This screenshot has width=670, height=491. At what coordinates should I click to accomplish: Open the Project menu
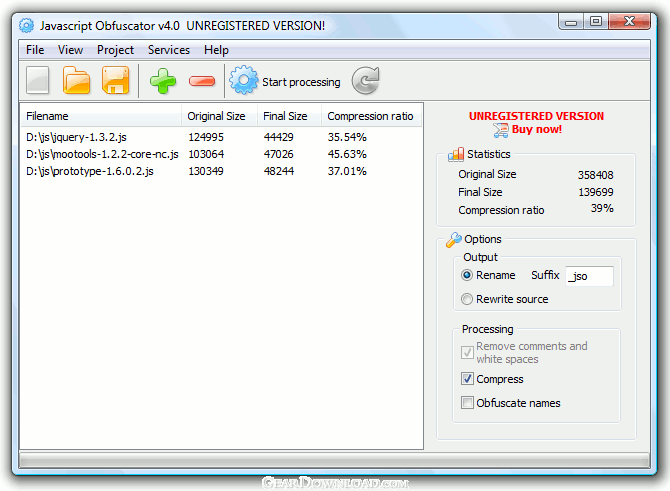[115, 50]
